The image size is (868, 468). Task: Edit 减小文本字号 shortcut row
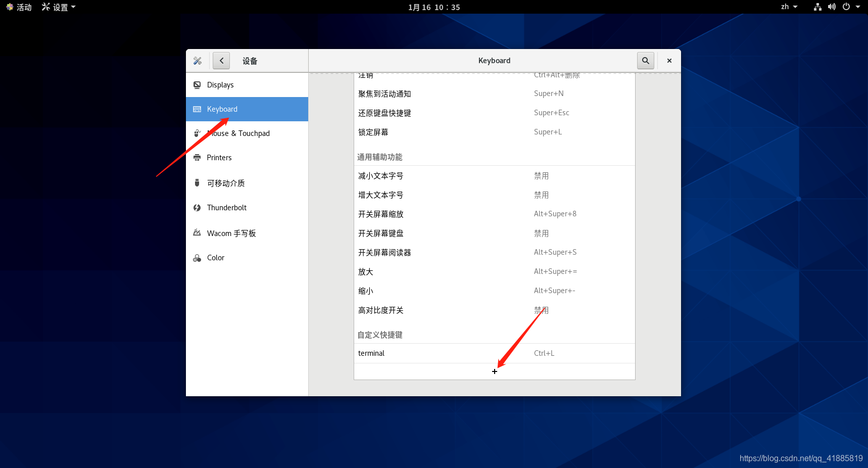pos(495,176)
